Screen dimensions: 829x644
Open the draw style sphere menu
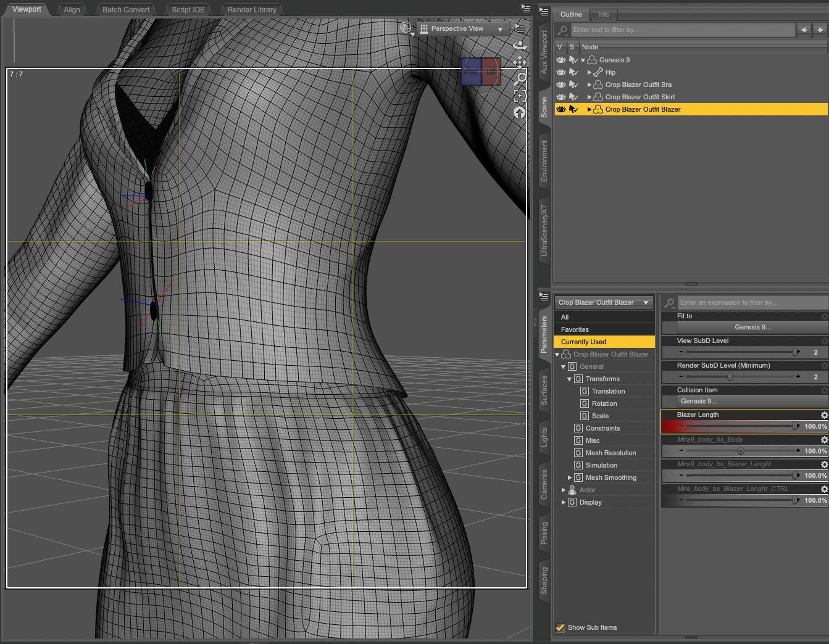[x=406, y=28]
